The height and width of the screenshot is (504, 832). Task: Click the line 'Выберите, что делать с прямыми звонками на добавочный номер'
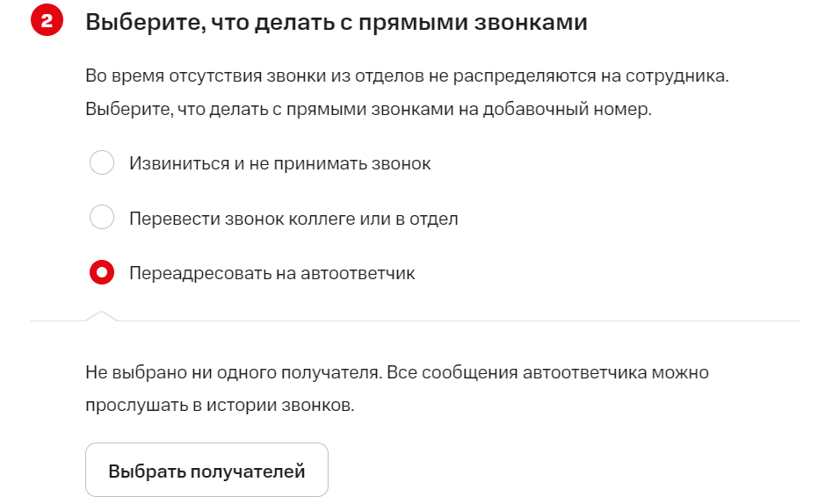tap(369, 110)
